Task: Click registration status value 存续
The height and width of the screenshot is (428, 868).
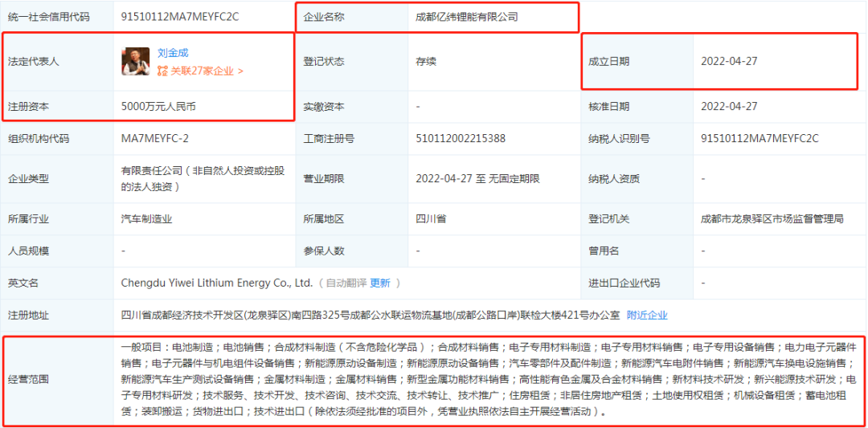Action: pyautogui.click(x=426, y=61)
